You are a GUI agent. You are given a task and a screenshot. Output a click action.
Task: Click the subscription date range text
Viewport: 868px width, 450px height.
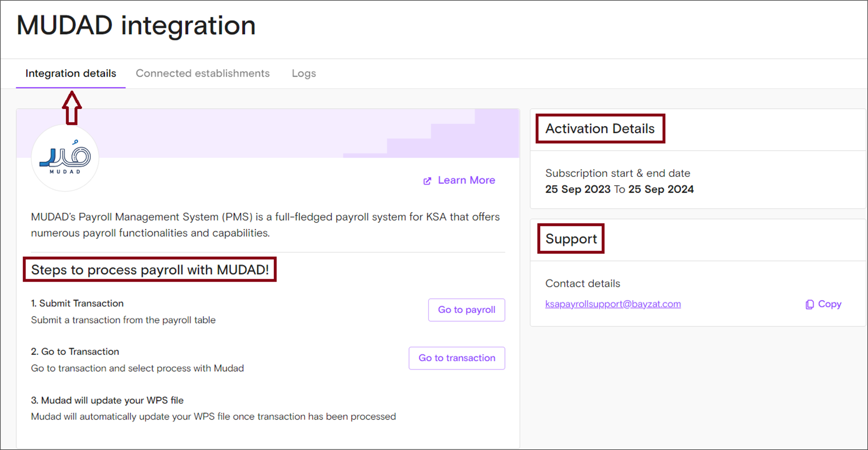click(x=619, y=189)
